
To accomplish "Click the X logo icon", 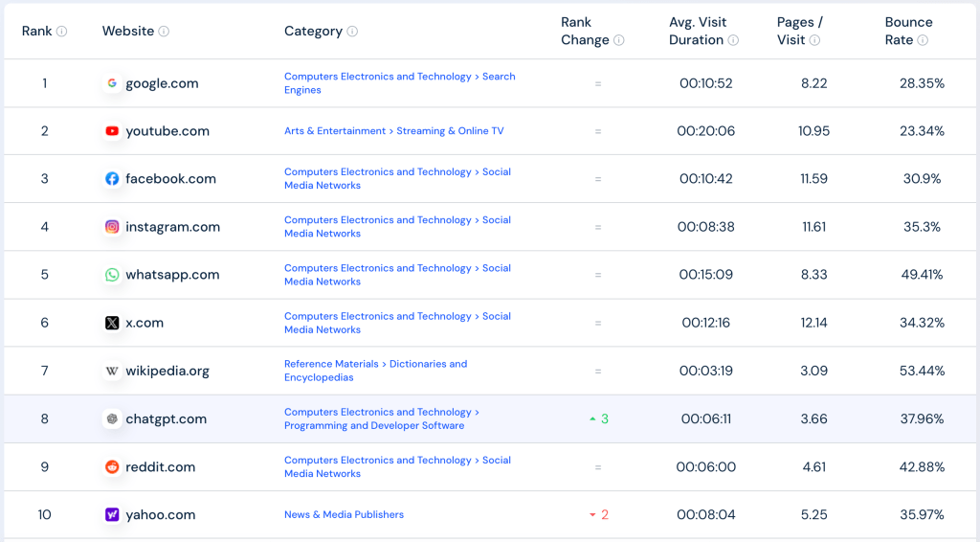I will [x=112, y=323].
